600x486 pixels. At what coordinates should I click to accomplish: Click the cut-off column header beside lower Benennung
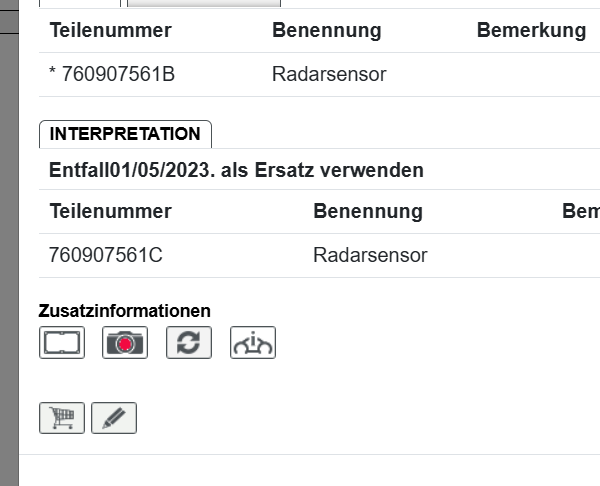pos(581,211)
